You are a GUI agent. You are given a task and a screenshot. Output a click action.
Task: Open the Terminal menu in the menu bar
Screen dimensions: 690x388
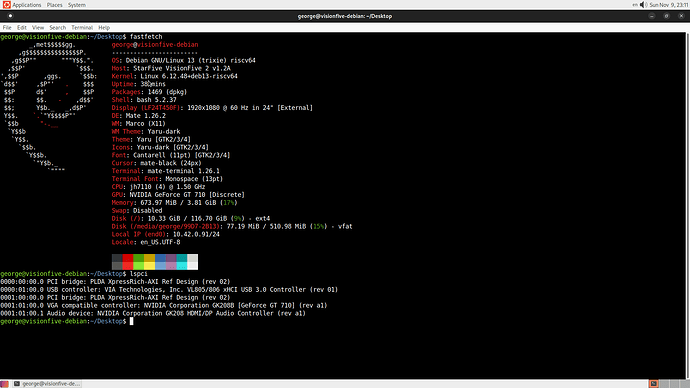82,27
